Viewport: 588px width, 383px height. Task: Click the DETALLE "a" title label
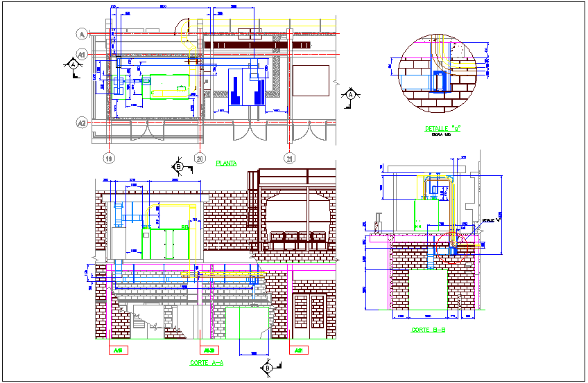click(443, 128)
